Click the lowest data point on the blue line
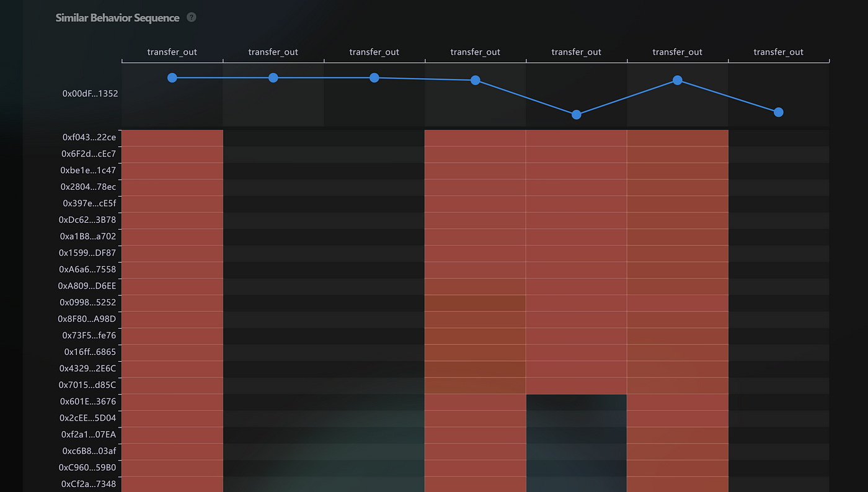This screenshot has width=868, height=492. 577,115
